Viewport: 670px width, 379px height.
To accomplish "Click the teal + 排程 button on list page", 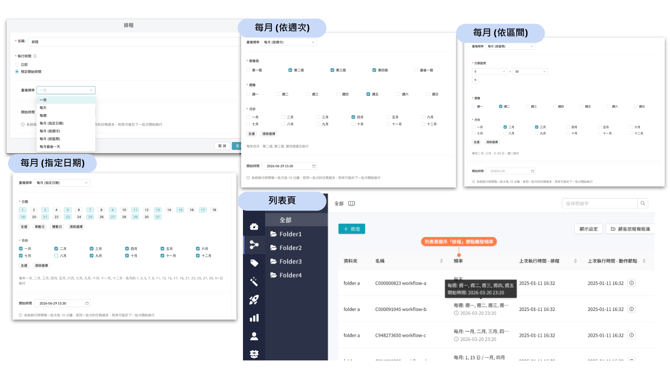I will click(352, 229).
